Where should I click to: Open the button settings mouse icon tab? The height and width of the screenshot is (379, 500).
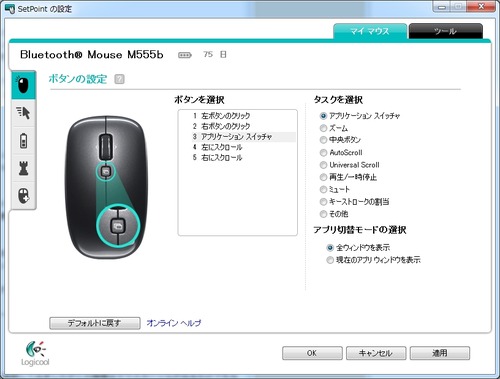(x=23, y=85)
